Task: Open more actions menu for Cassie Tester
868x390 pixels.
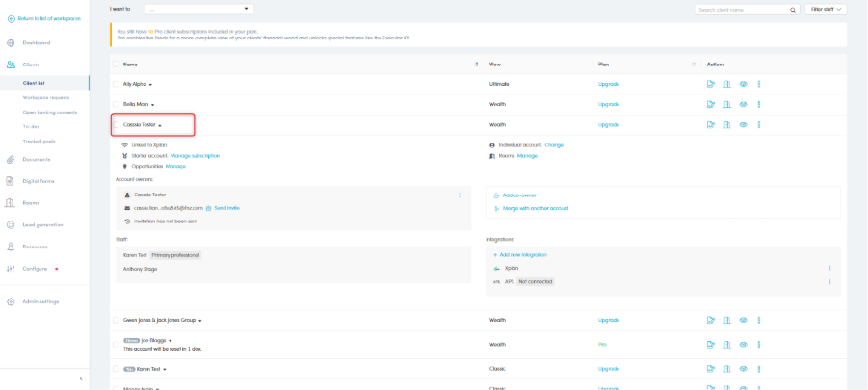Action: coord(759,124)
